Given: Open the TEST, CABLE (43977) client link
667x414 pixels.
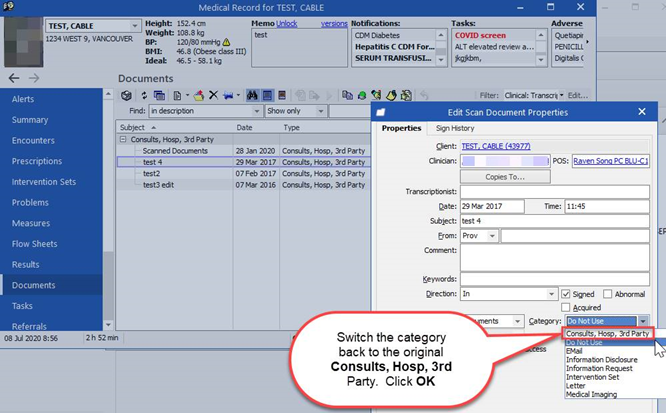Looking at the screenshot, I should pos(496,146).
